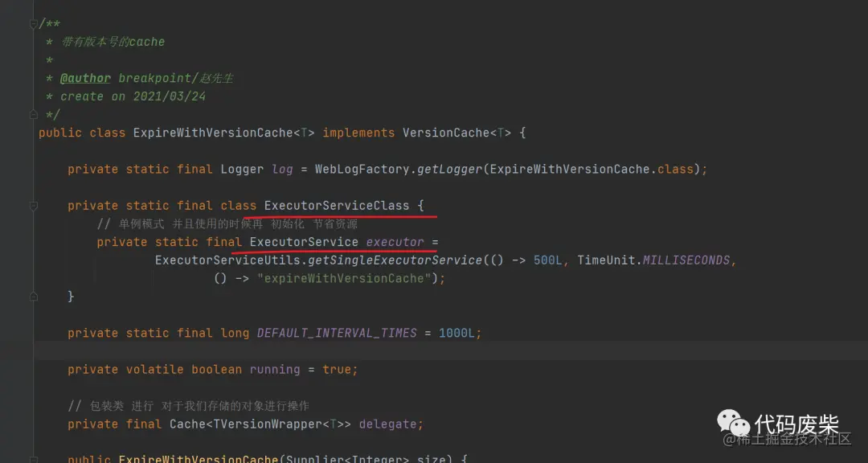
Task: Click fold marker beside ExecutorServiceClass closing brace
Action: pos(33,297)
